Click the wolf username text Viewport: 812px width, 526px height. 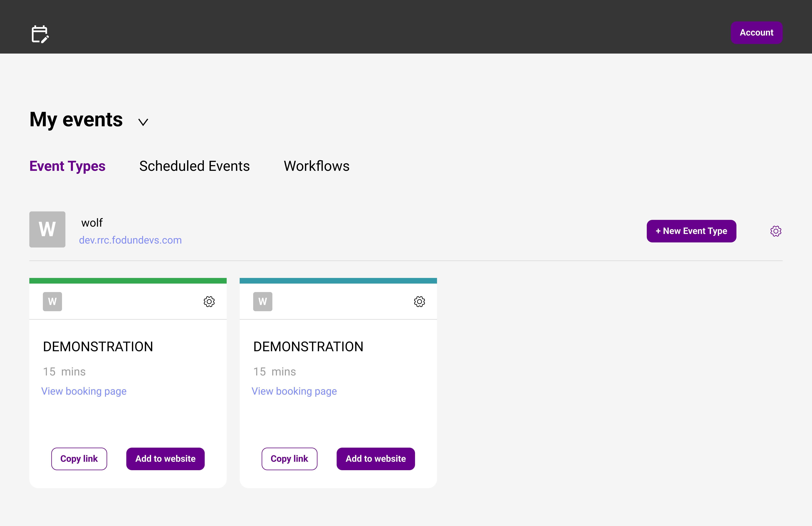92,223
